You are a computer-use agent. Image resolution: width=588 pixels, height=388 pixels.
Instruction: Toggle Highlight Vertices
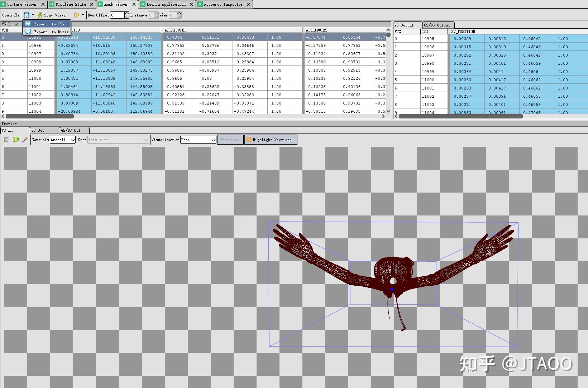pos(271,140)
